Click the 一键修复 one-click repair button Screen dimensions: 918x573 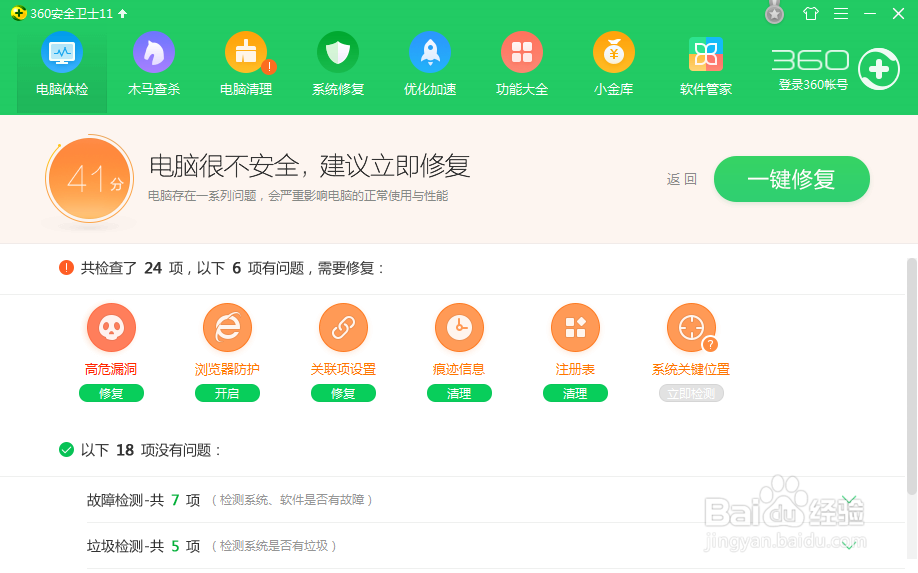click(x=792, y=179)
